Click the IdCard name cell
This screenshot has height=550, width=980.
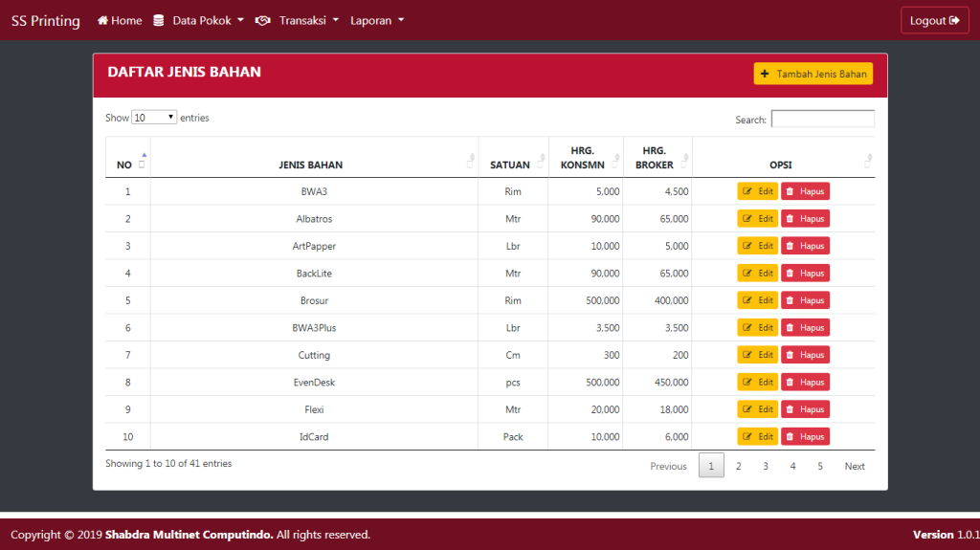click(x=314, y=436)
